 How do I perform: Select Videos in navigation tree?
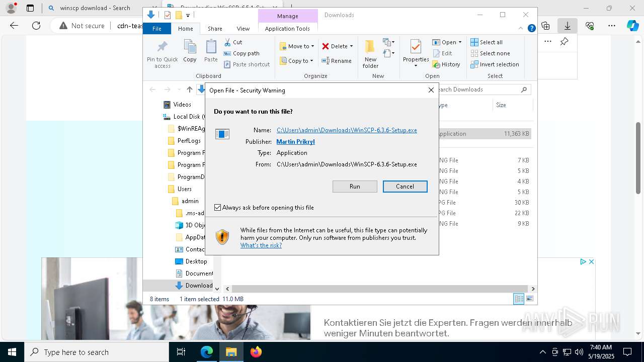[x=182, y=105]
